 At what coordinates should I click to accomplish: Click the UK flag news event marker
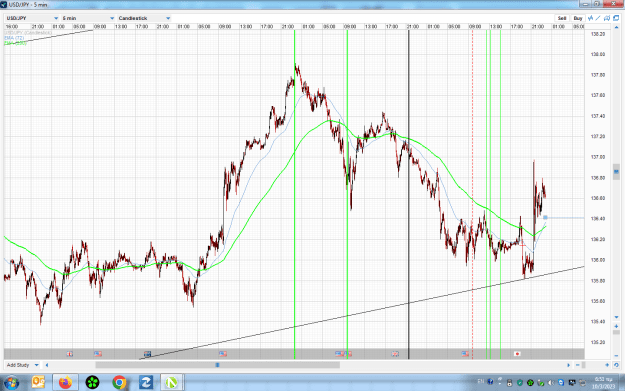click(x=395, y=354)
